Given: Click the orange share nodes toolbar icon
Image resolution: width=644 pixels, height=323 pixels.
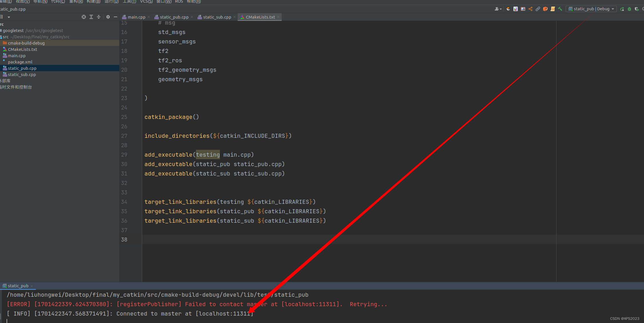Looking at the screenshot, I should point(530,9).
